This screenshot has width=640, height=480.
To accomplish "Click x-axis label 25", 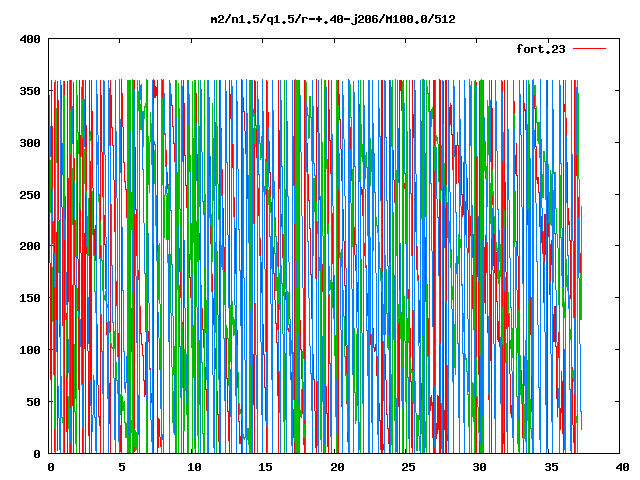I will pos(408,467).
